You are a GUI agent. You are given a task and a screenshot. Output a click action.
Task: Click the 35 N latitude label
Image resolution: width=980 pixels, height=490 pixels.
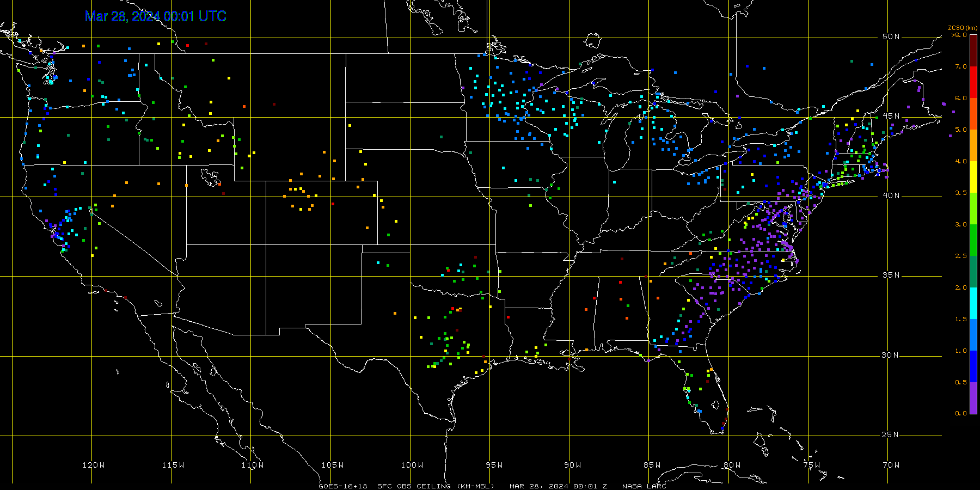pyautogui.click(x=891, y=275)
